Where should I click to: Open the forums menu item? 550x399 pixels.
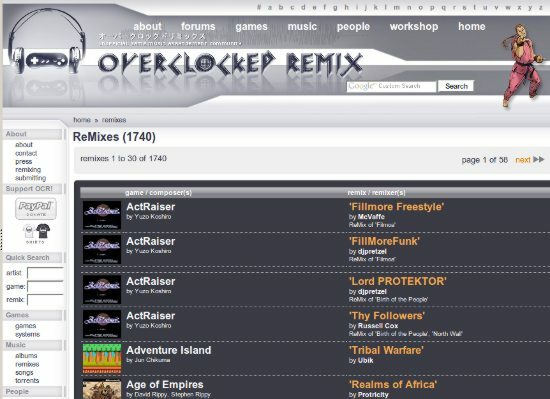(x=198, y=27)
